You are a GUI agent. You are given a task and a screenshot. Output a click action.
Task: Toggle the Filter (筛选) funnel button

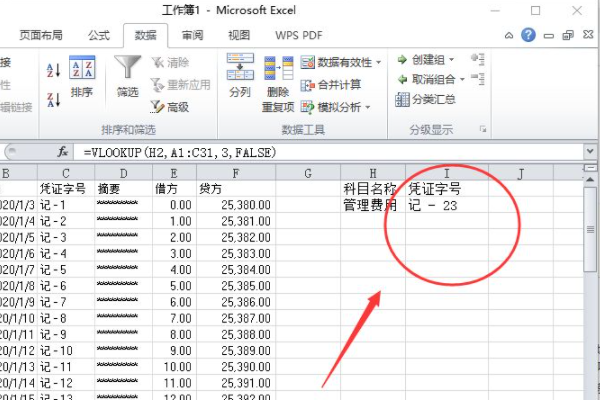127,76
